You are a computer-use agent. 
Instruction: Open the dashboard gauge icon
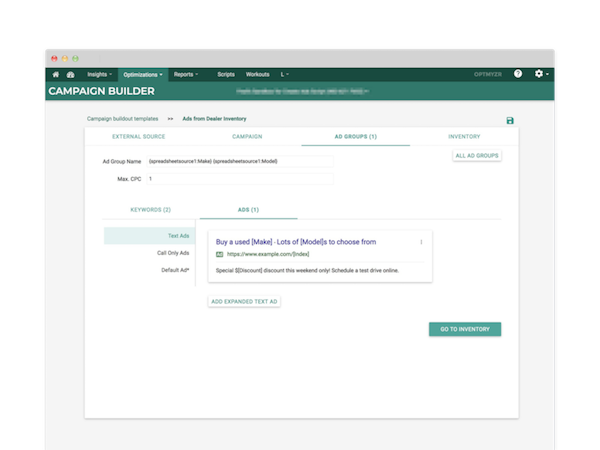(70, 74)
